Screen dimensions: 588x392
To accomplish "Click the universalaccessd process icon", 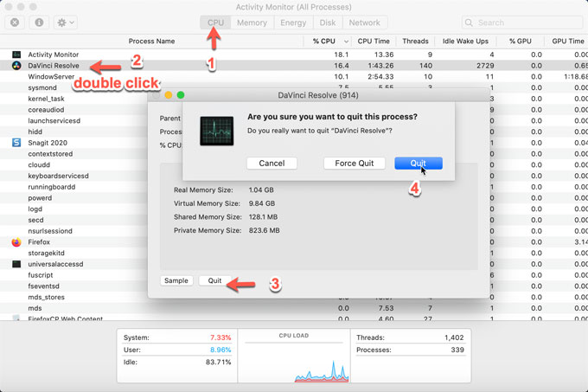I will coord(16,264).
